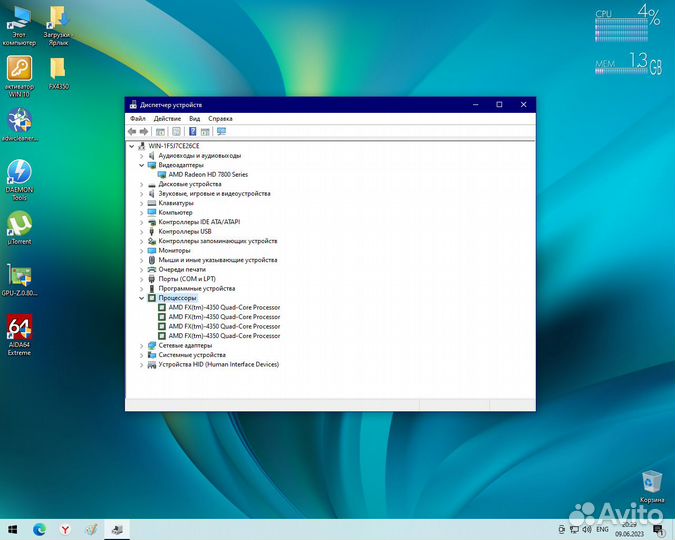Click the CPU usage desktop gadget
Screen dimensions: 675x540
pos(628,24)
